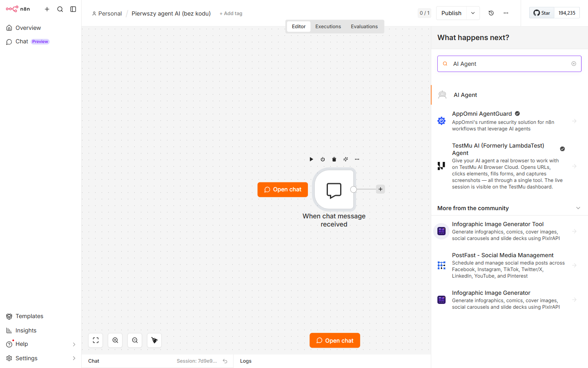Switch to Executions tab
This screenshot has height=368, width=588.
328,27
